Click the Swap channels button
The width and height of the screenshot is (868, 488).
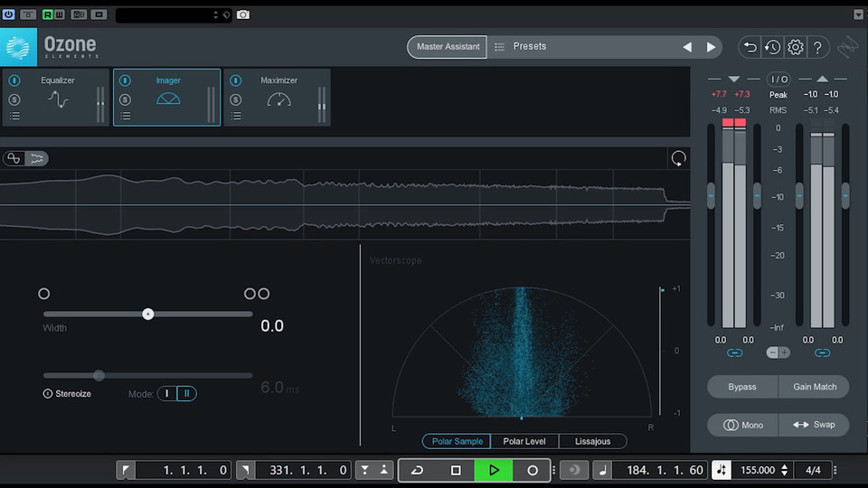[x=815, y=425]
